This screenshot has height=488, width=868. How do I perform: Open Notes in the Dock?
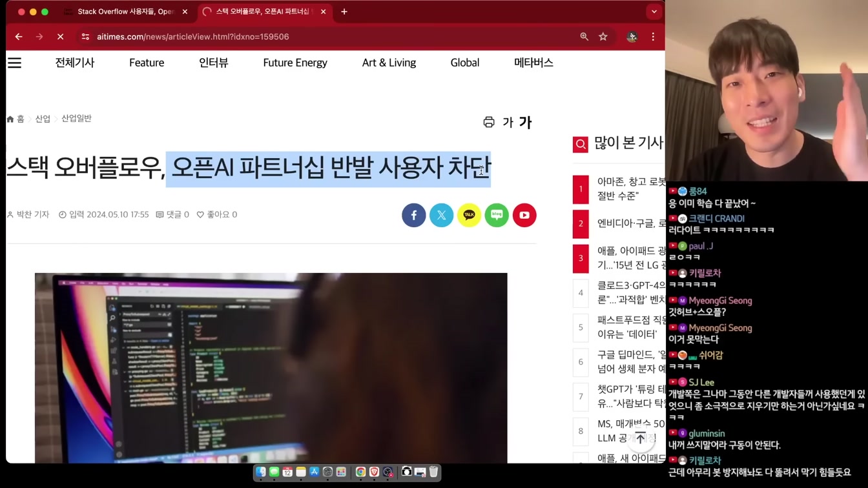tap(301, 472)
